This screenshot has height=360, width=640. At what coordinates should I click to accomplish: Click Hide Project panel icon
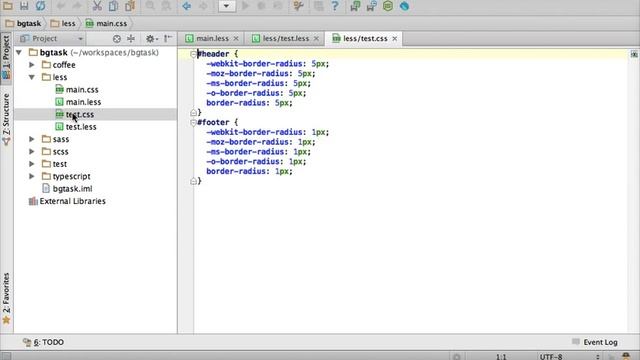(x=168, y=39)
